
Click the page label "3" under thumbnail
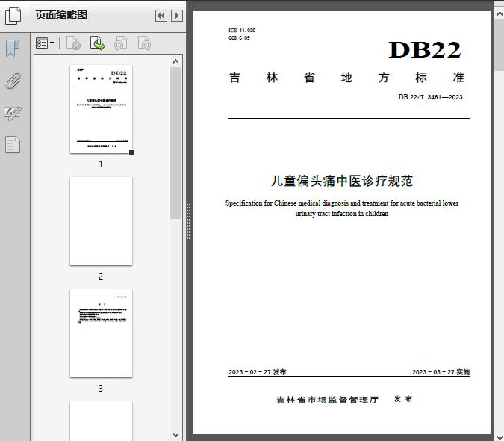101,388
